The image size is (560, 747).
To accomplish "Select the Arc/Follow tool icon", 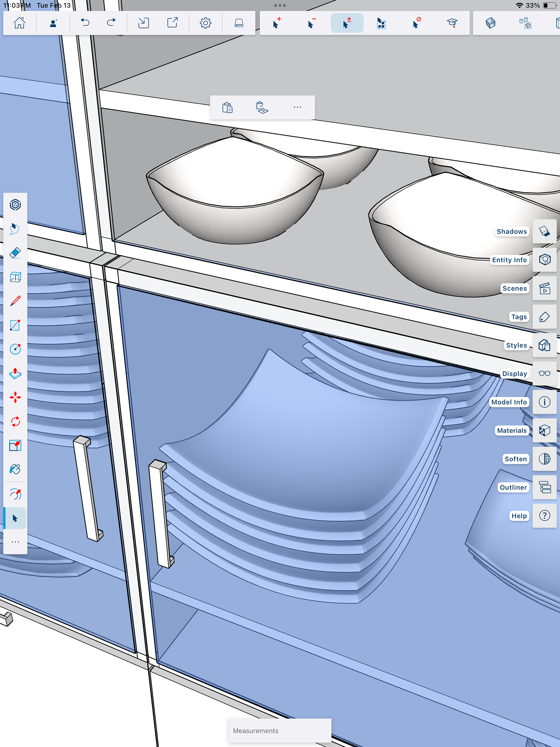I will click(15, 494).
